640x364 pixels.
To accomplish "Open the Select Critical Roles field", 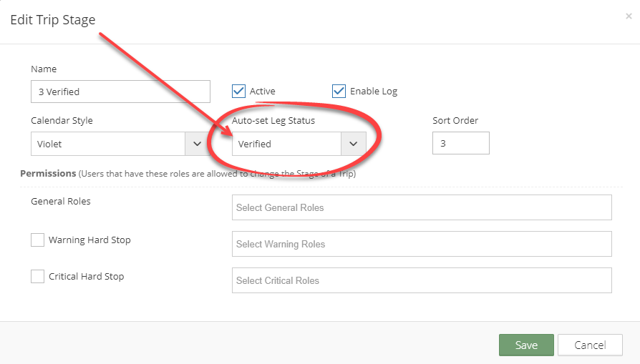I will [422, 280].
